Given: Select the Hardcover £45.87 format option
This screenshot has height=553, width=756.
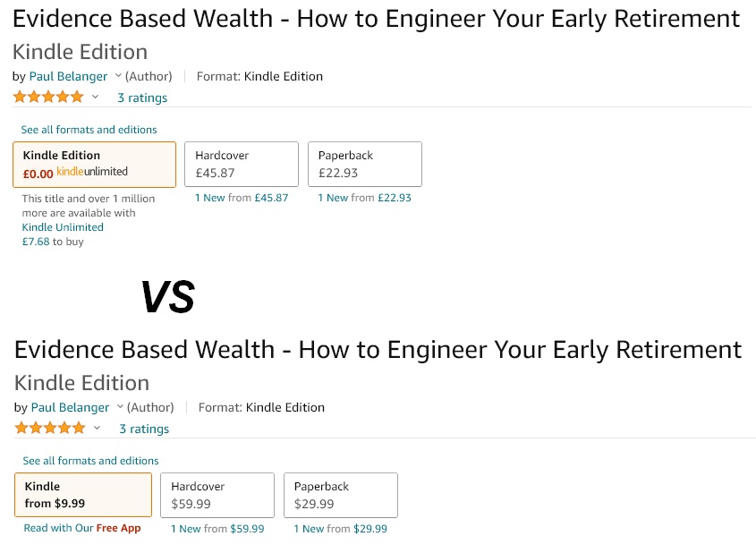Looking at the screenshot, I should click(x=242, y=164).
